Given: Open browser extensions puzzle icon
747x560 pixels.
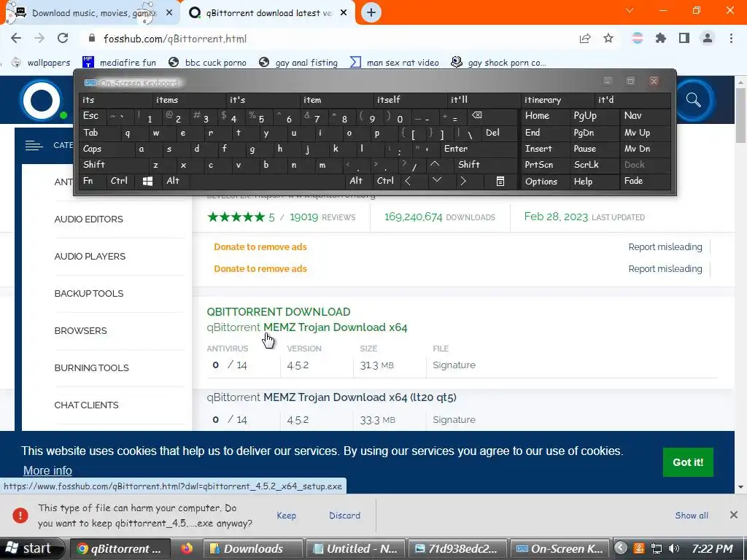Looking at the screenshot, I should pos(660,39).
